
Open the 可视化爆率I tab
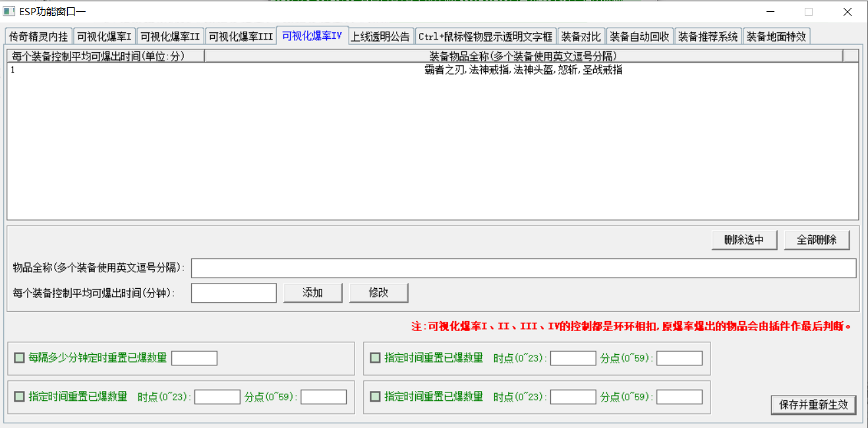point(104,36)
